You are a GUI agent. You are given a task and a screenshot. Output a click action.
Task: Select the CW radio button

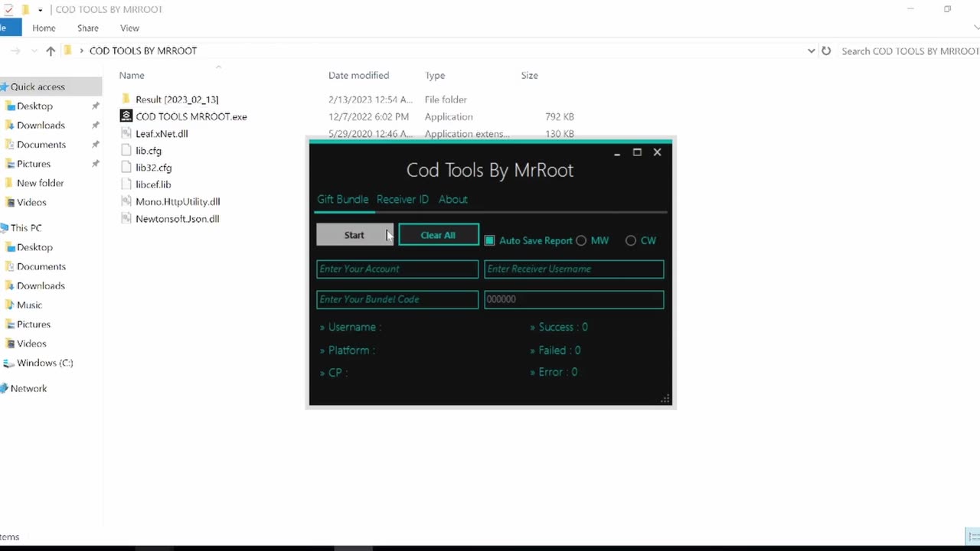click(x=631, y=240)
